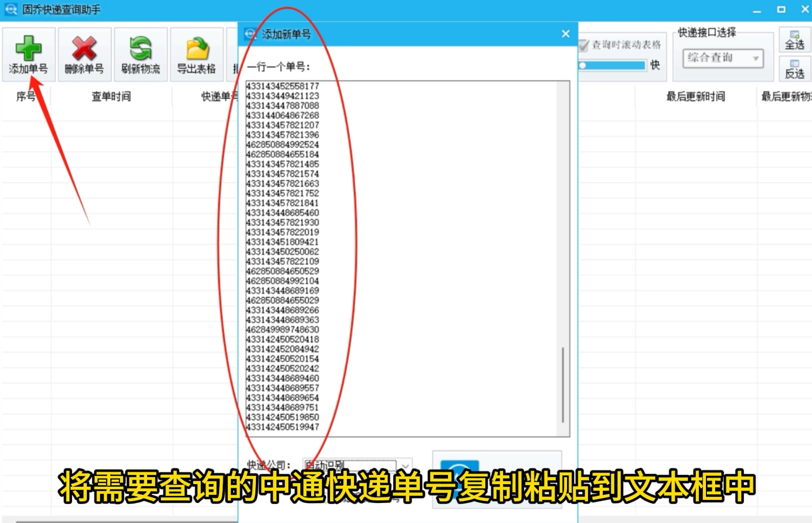This screenshot has height=523, width=812.
Task: Click the 最后更新时间 column header
Action: (696, 96)
